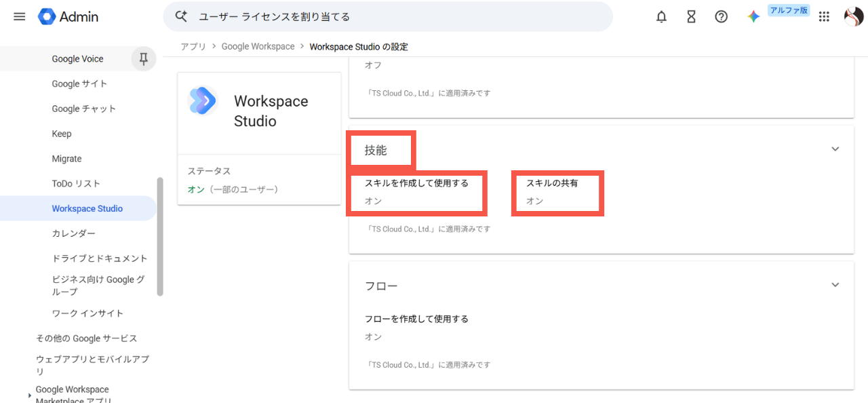Collapse the フロー section chevron
The width and height of the screenshot is (868, 403).
click(x=835, y=285)
